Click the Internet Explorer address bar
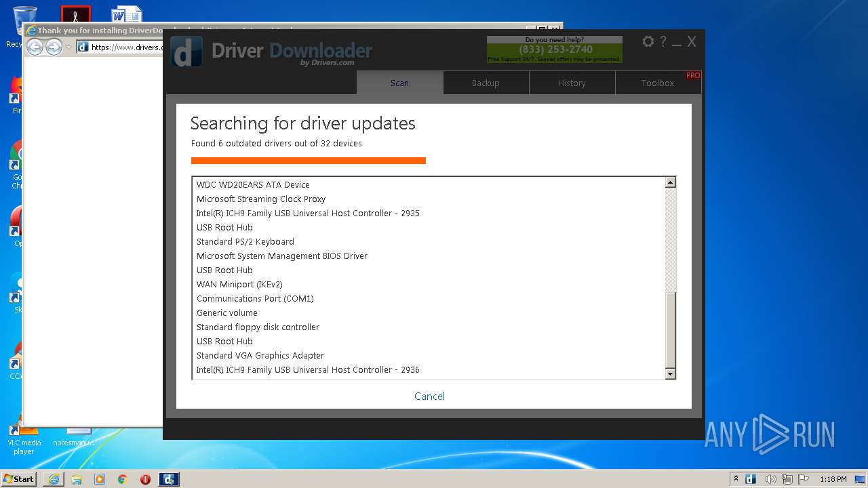The height and width of the screenshot is (488, 868). coord(119,47)
